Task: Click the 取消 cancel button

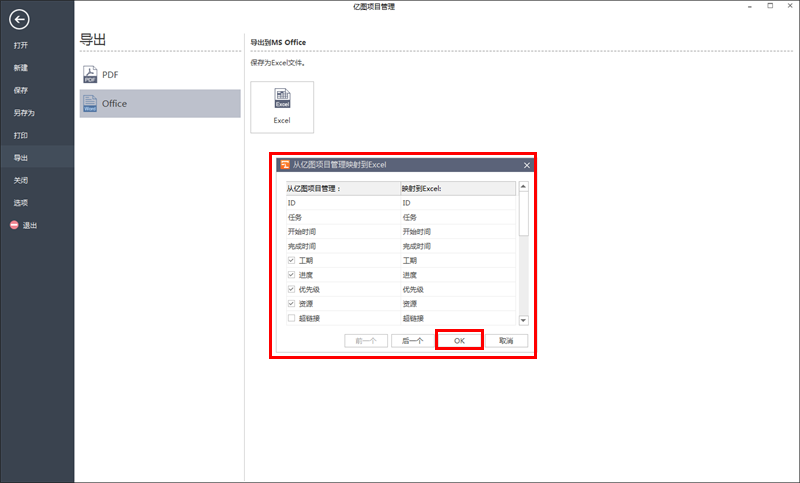Action: [506, 341]
